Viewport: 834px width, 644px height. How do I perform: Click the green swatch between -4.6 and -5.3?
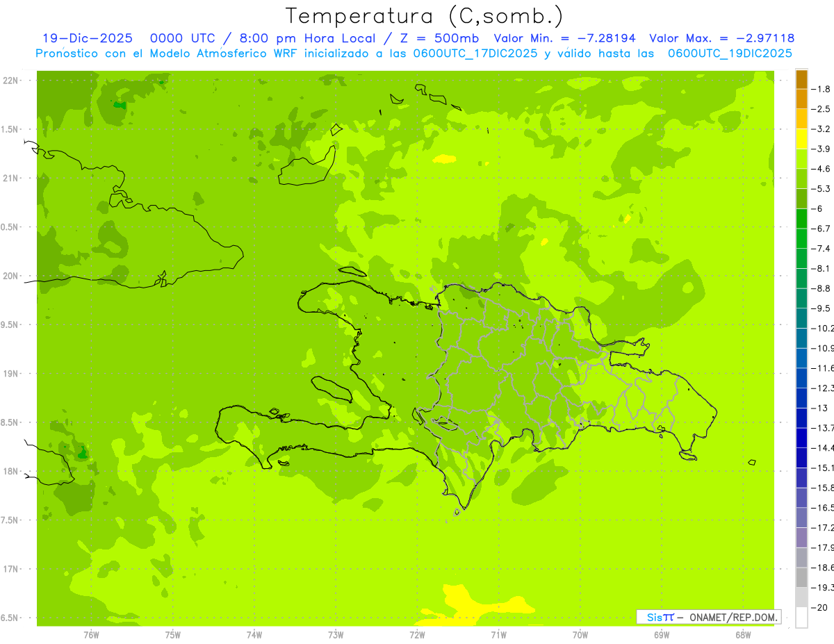coord(801,179)
